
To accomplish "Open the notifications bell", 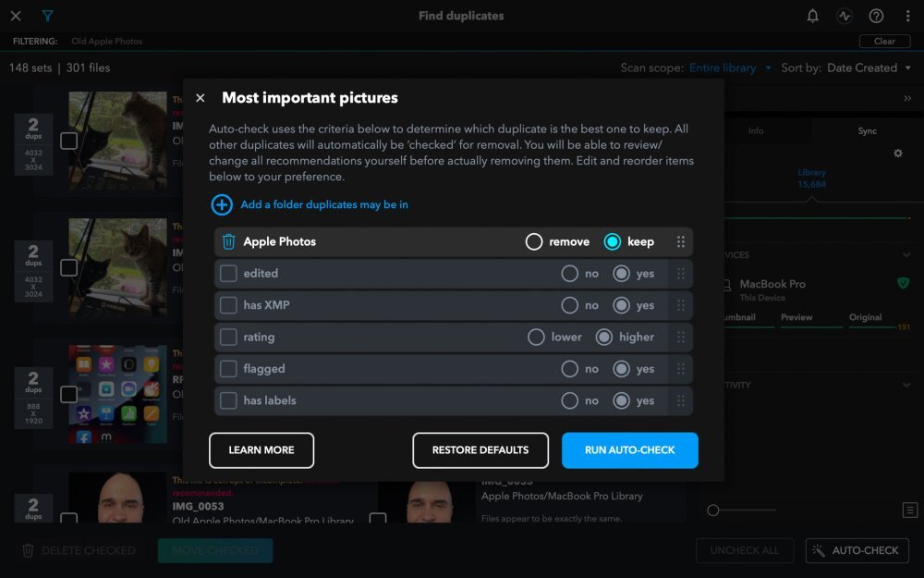I will [x=813, y=16].
